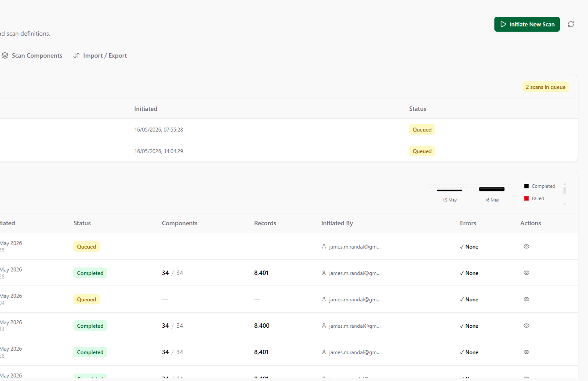This screenshot has height=381, width=588.
Task: Click the Status header beside the Initiated header
Action: 417,109
